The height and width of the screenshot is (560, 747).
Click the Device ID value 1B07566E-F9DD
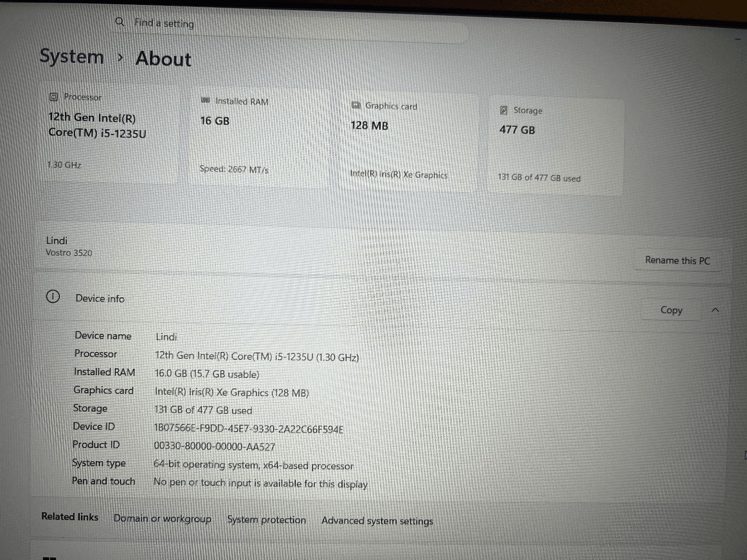click(x=248, y=429)
